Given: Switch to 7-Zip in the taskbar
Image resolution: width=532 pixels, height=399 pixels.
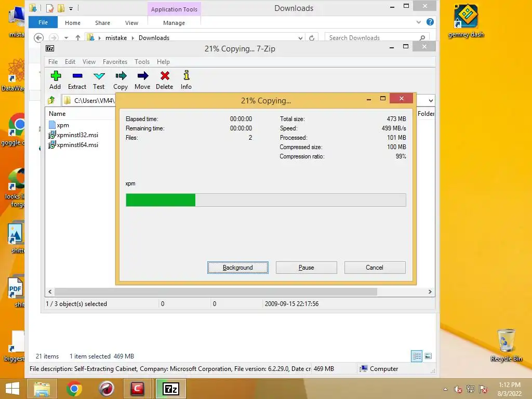Looking at the screenshot, I should (170, 389).
